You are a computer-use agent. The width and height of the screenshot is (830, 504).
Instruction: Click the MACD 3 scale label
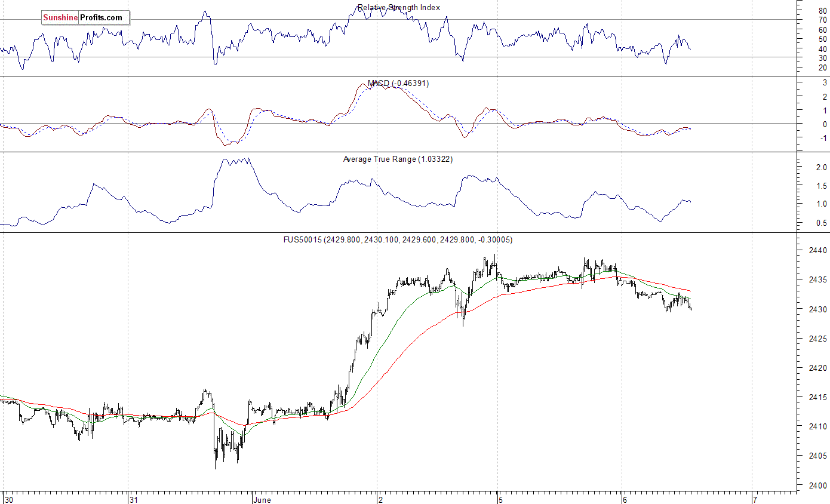[825, 84]
